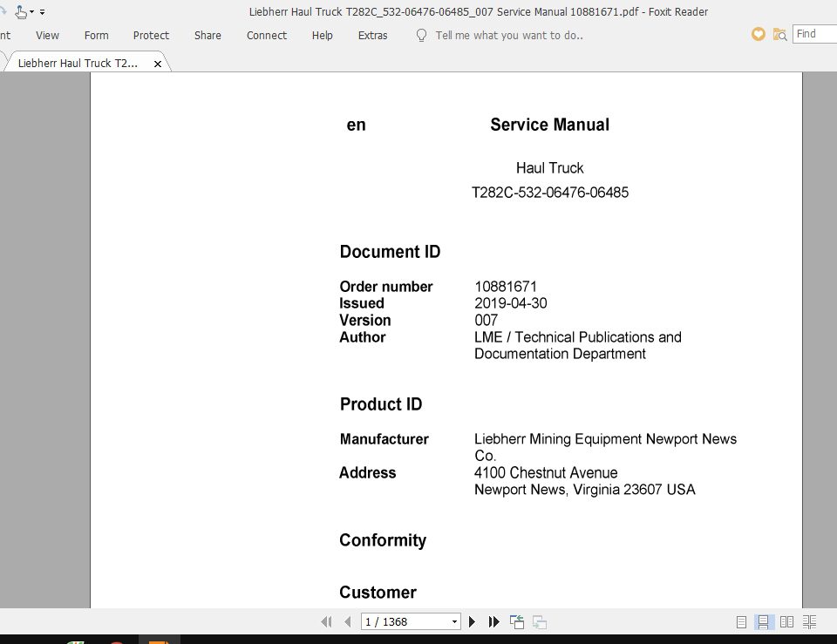Switch to Facing page layout
837x644 pixels.
click(x=786, y=621)
